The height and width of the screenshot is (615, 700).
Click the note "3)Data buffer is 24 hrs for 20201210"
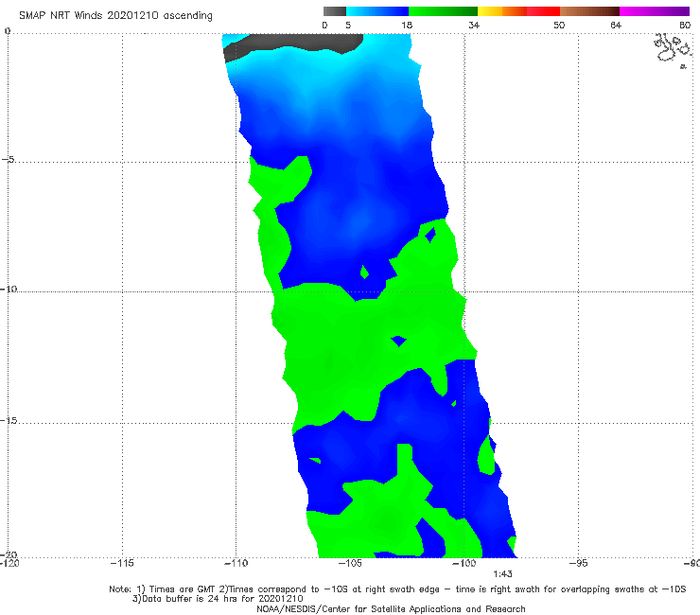218,599
